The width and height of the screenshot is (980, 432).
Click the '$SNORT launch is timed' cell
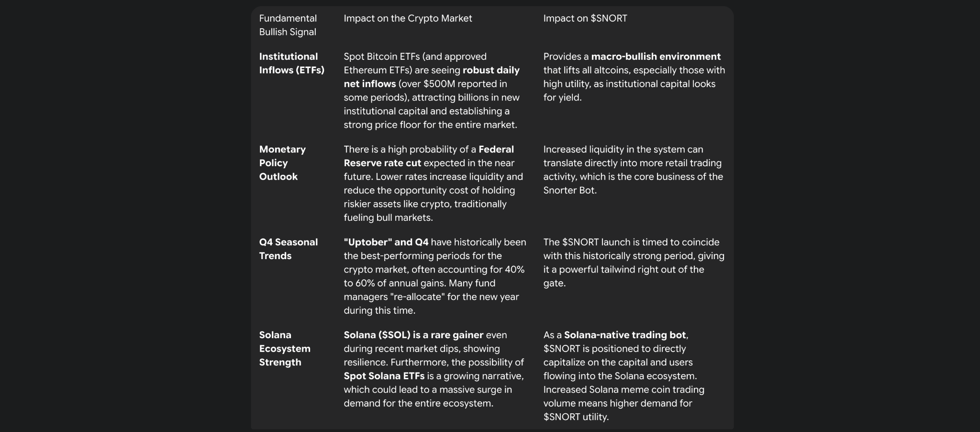pos(634,262)
